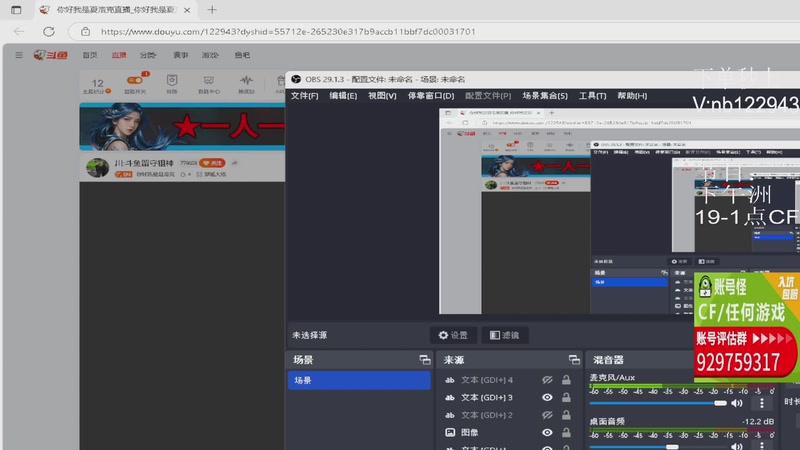Toggle the orange 直播开关 switch
800x450 pixels.
point(135,80)
